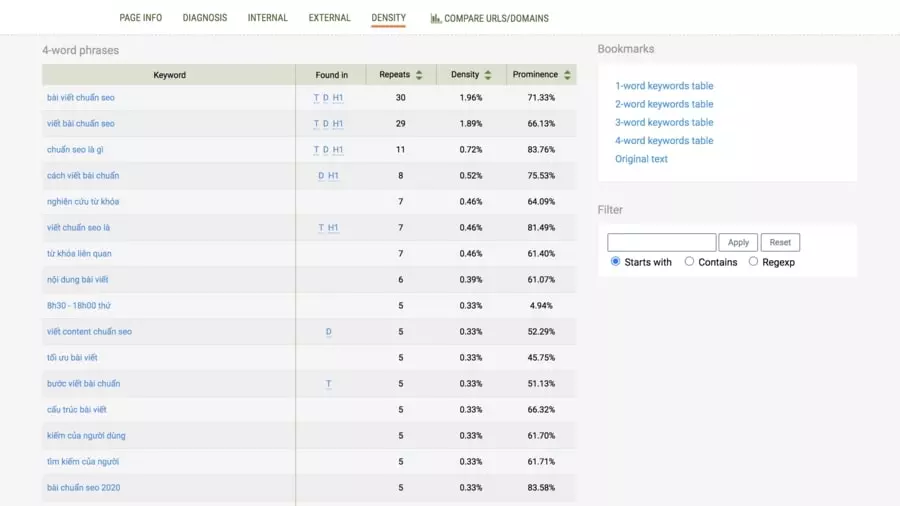The image size is (900, 506).
Task: Jump to 1-word keywords table bookmark
Action: click(664, 86)
